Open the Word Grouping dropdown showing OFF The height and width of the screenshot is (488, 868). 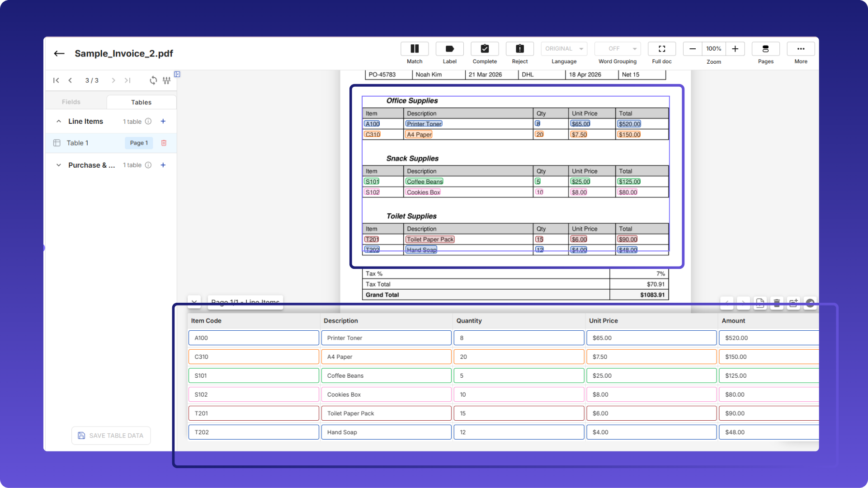pyautogui.click(x=618, y=49)
